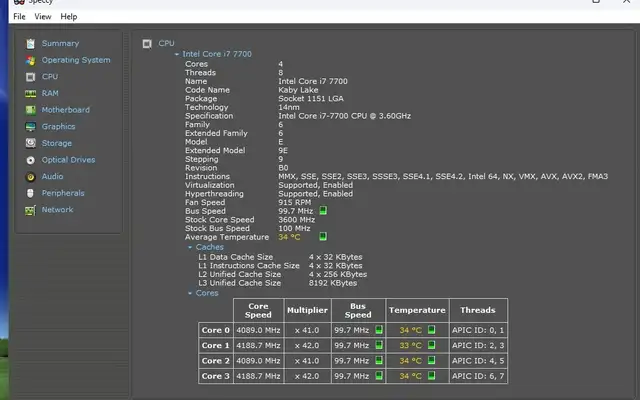Click the 'Kaby Lake' code name value
The image size is (640, 400).
coord(298,90)
